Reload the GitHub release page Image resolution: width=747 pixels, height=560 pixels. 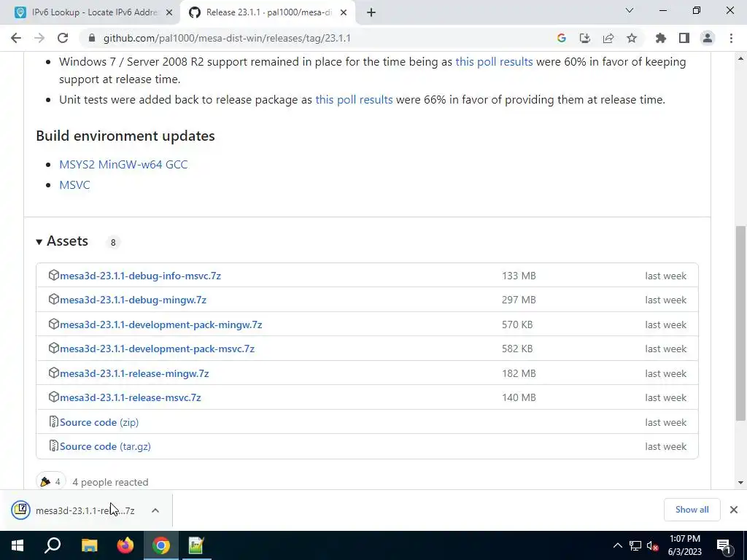coord(63,38)
